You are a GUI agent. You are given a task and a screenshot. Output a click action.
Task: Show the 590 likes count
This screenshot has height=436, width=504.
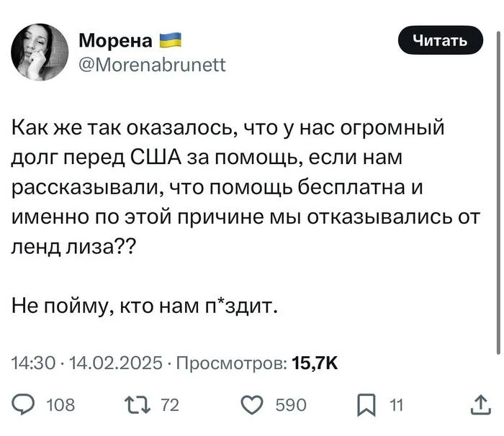pyautogui.click(x=291, y=405)
